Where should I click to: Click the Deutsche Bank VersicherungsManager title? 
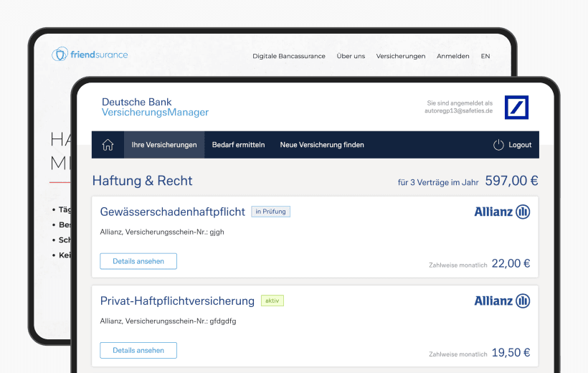tap(156, 107)
